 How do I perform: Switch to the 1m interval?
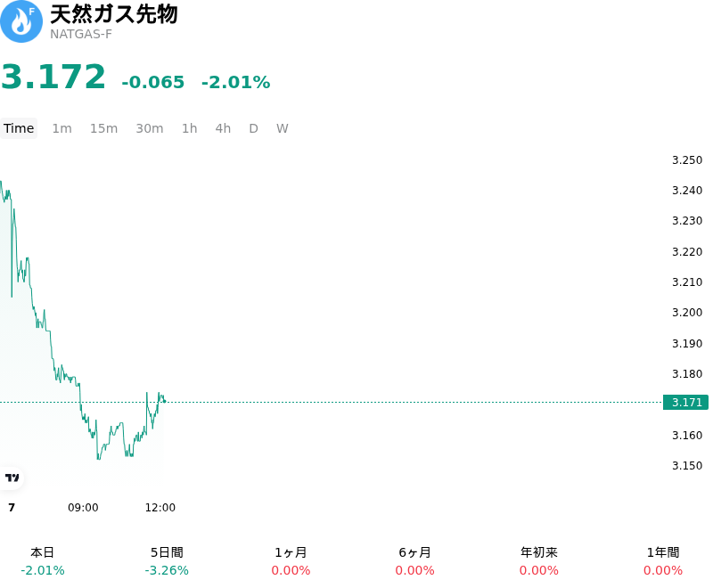(61, 128)
